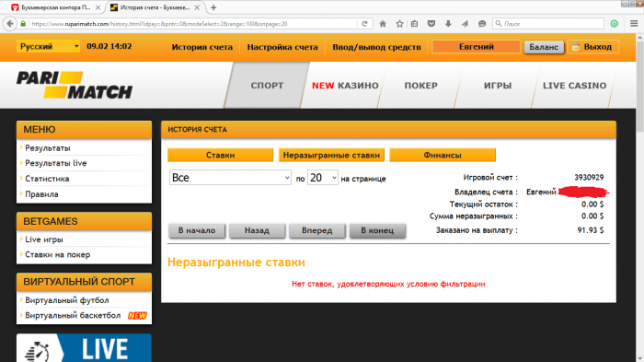Viewport: 644px width, 362px height.
Task: Open the chat bubble toolbar icon
Action: 482,24
